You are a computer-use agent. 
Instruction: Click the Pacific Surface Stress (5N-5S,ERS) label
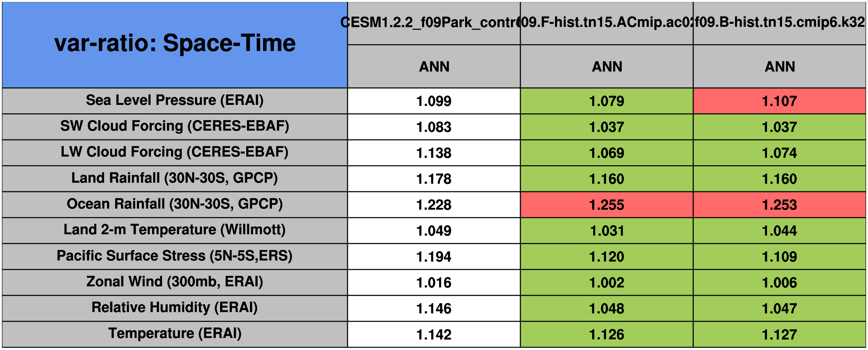[175, 256]
